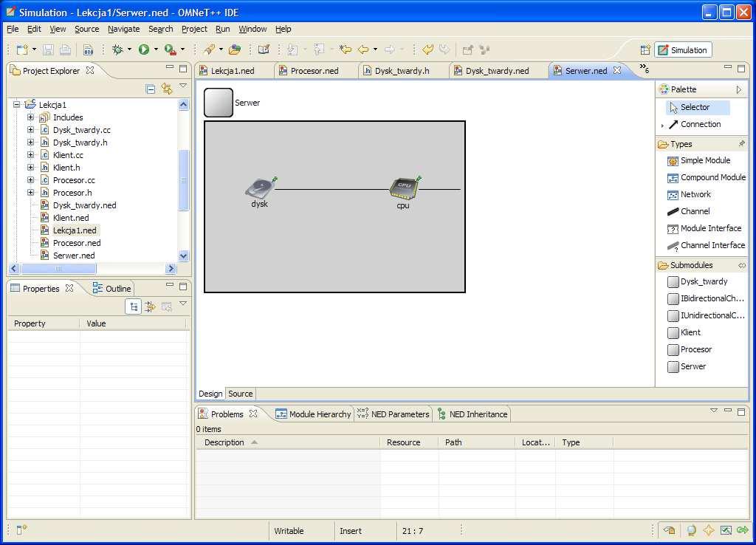This screenshot has width=756, height=545.
Task: Click the green Run button icon
Action: click(144, 49)
